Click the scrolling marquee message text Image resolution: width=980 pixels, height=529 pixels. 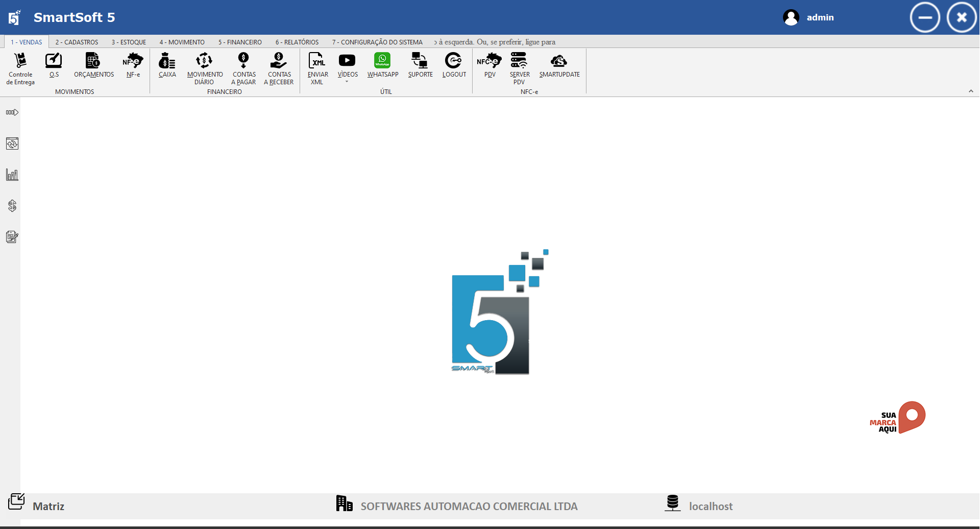[494, 42]
